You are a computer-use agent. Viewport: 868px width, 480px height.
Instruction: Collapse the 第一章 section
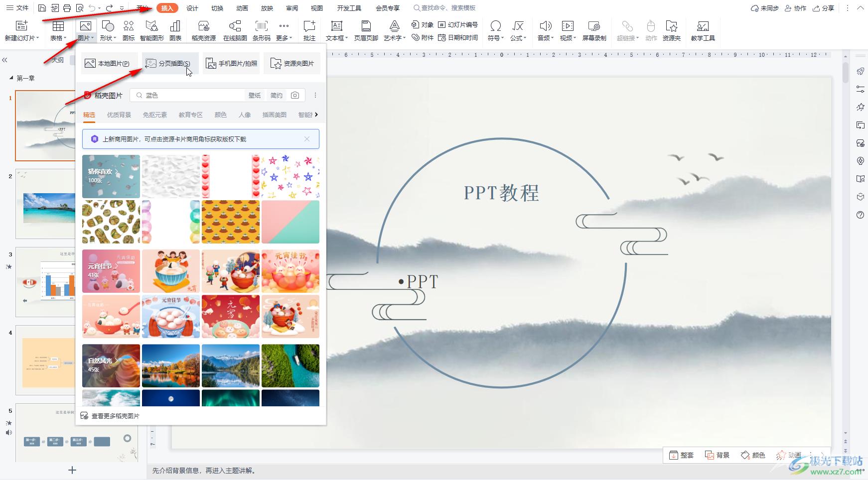(11, 78)
